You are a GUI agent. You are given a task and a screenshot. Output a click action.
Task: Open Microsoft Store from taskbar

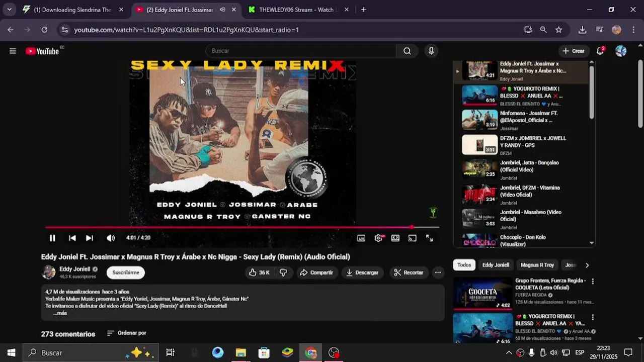point(264,352)
